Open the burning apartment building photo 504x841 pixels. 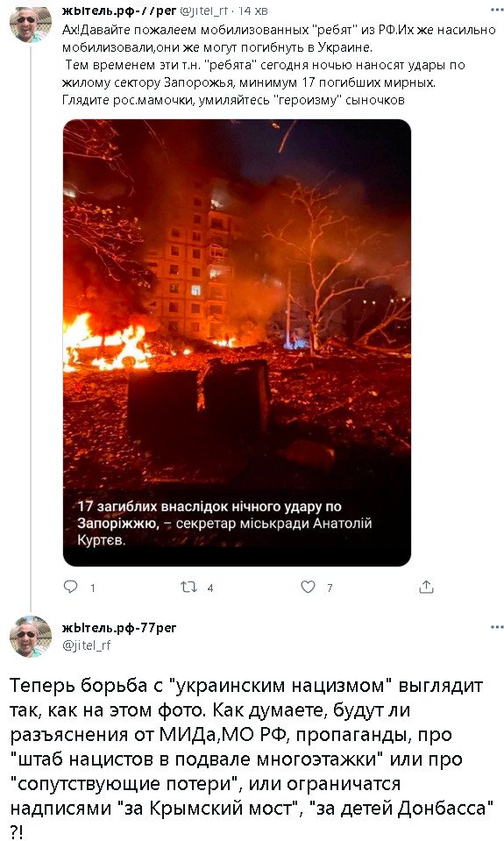(237, 342)
